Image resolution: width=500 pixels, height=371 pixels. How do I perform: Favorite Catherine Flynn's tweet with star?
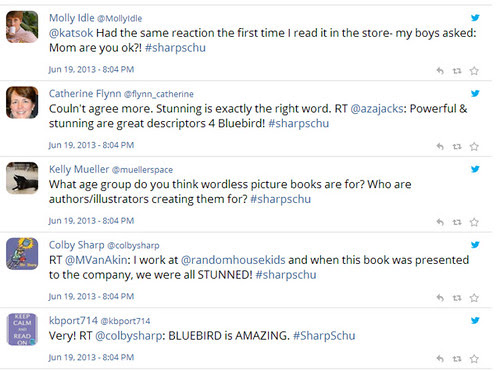[474, 146]
